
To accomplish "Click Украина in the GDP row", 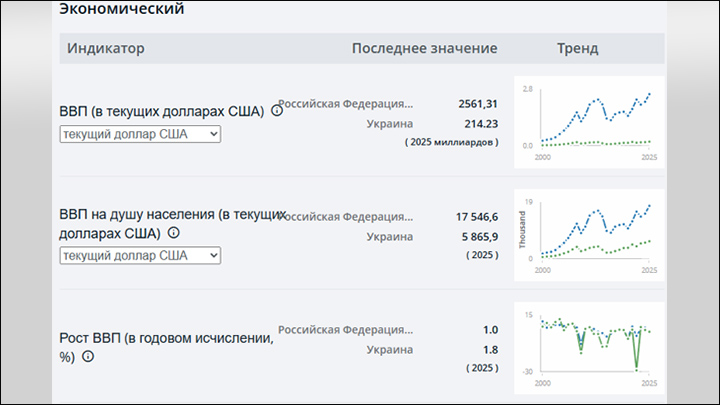I will coord(389,124).
